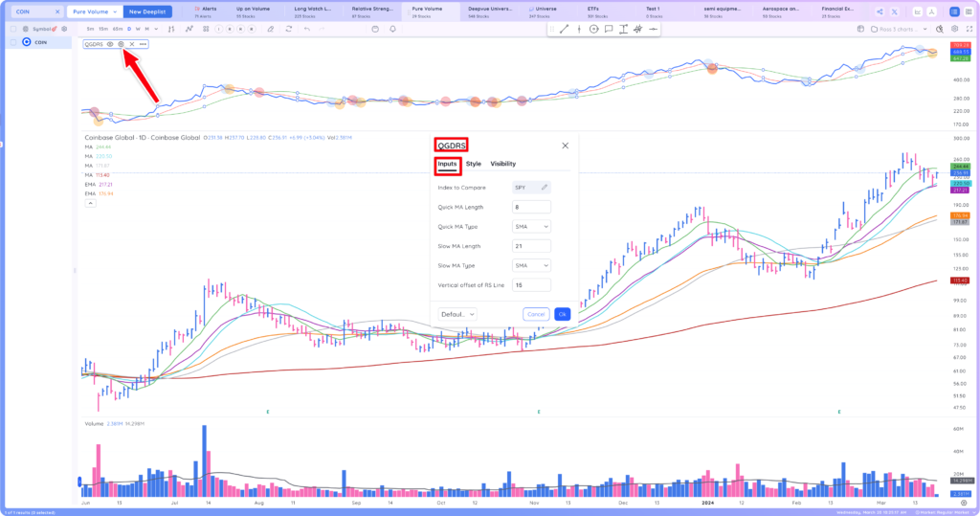The height and width of the screenshot is (516, 980).
Task: Check the COIN row checkbox
Action: tap(13, 42)
